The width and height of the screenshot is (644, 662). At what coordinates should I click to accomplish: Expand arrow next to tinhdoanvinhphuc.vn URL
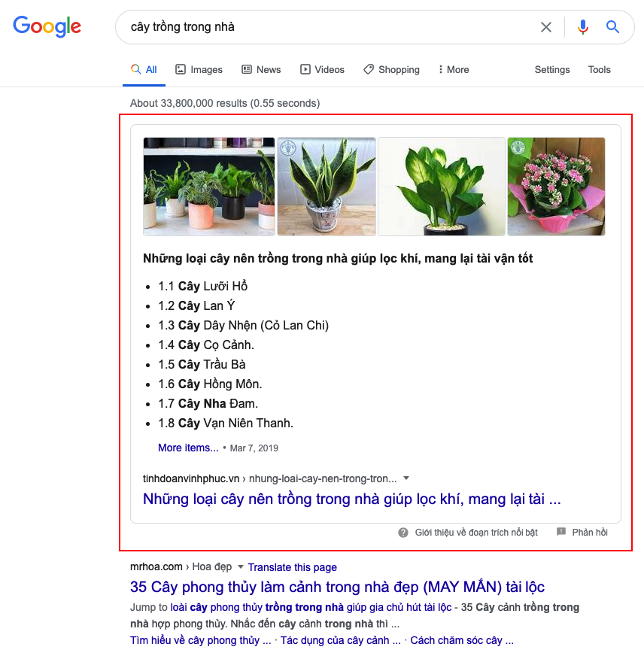(406, 478)
